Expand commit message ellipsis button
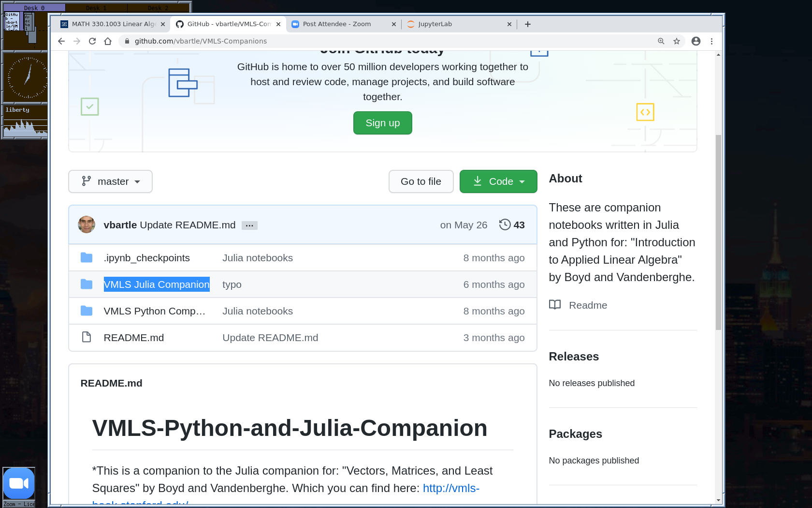Viewport: 812px width, 508px height. [x=249, y=225]
